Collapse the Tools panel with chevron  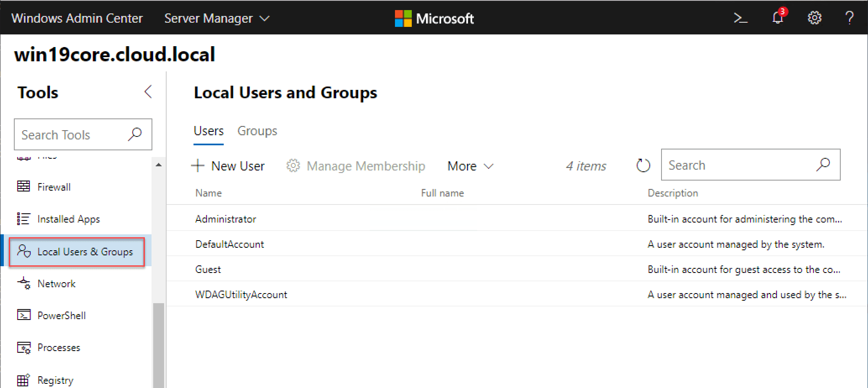coord(148,92)
